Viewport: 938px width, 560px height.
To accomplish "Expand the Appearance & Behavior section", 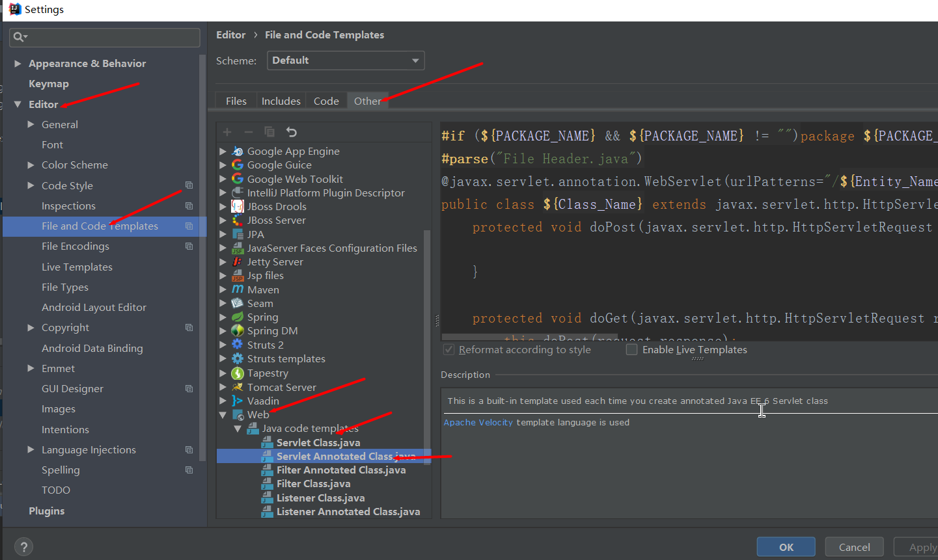I will click(x=18, y=64).
